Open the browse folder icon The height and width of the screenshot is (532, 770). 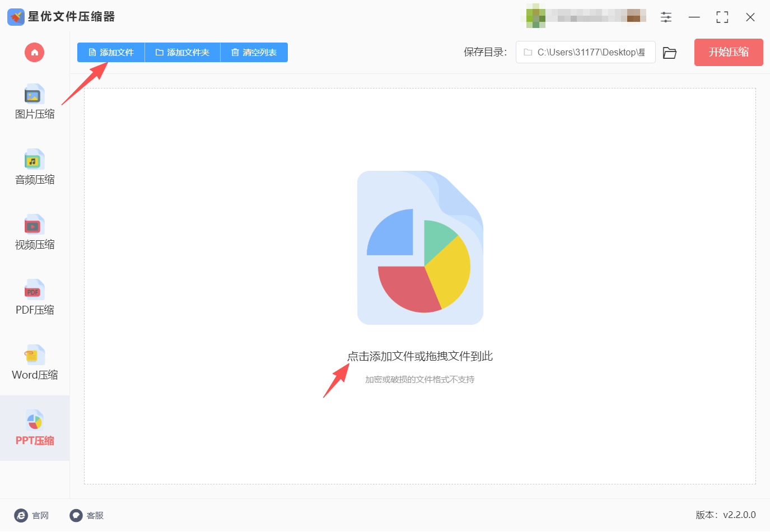670,53
